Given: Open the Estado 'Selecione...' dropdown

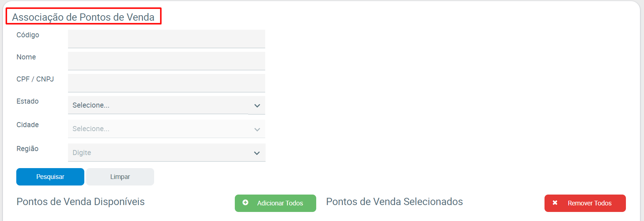Looking at the screenshot, I should tap(159, 105).
